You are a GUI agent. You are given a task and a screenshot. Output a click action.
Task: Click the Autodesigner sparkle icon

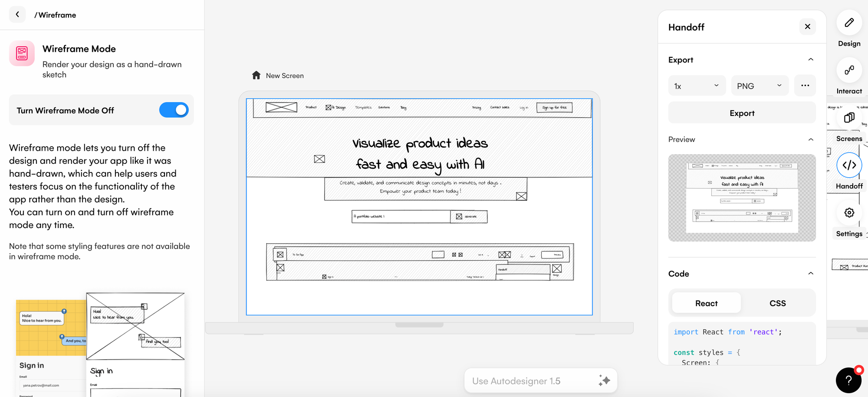click(604, 380)
